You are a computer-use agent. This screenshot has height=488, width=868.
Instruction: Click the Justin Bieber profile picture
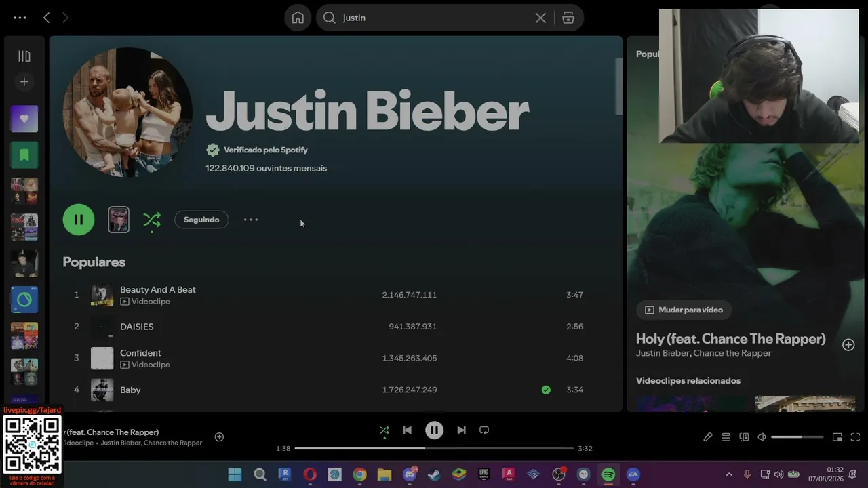pos(127,112)
